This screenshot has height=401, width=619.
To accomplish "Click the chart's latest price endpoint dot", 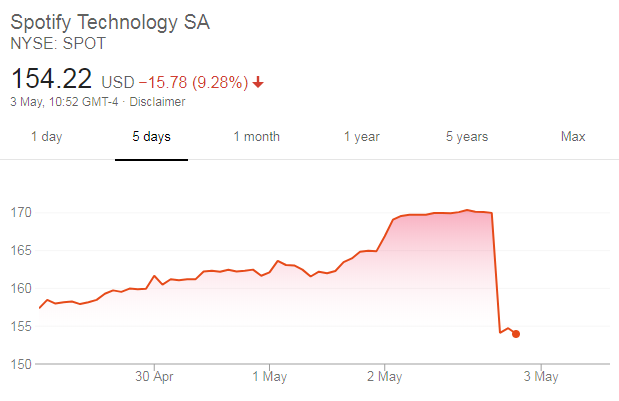I will click(x=516, y=334).
